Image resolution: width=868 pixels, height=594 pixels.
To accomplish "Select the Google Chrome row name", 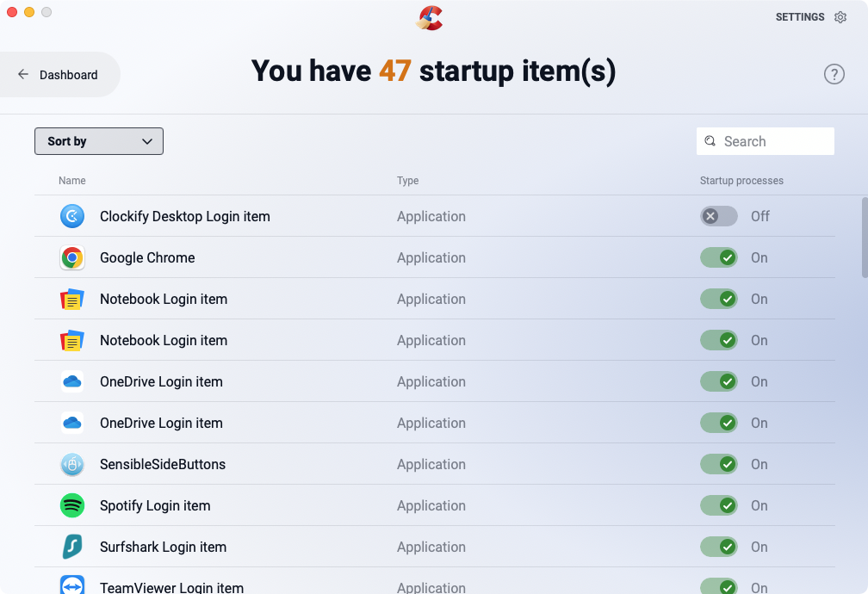I will (x=147, y=257).
